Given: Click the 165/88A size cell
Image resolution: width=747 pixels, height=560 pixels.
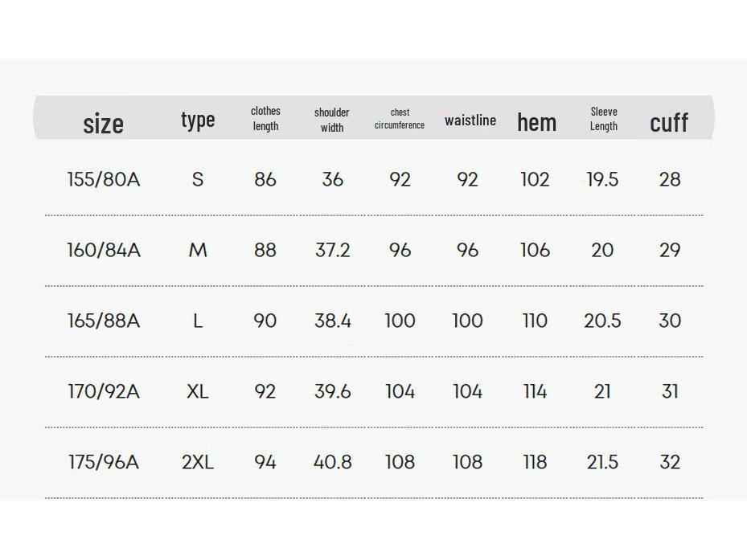Looking at the screenshot, I should click(104, 321).
